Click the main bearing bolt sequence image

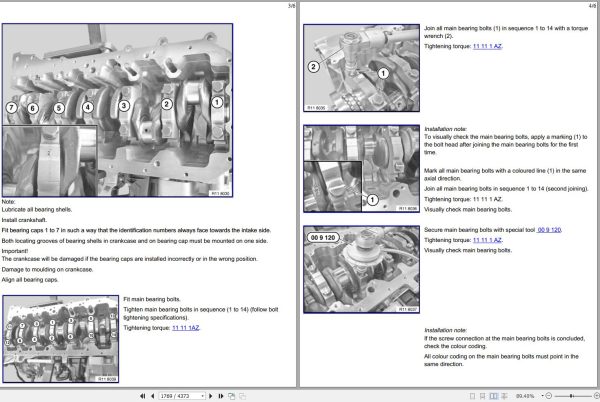60,339
